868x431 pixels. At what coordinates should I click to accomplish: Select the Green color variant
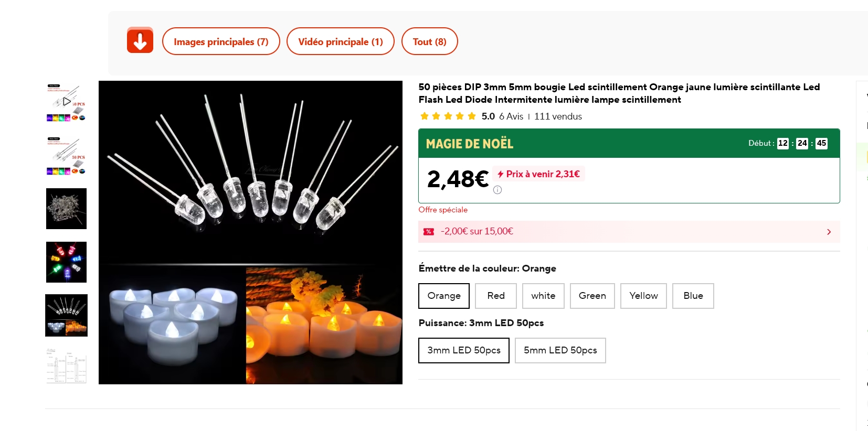[x=592, y=296]
